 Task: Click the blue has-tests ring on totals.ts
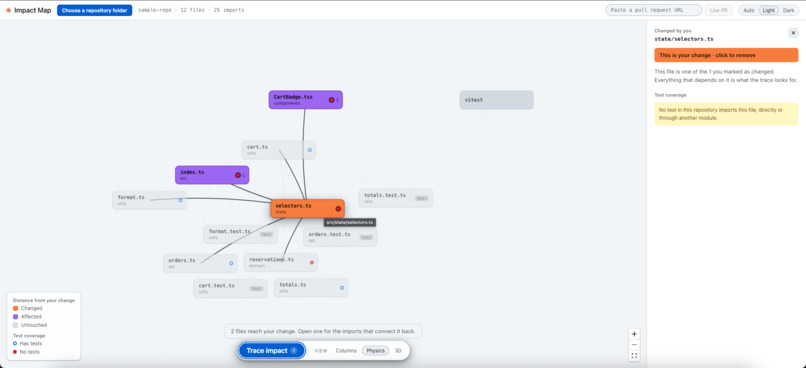pyautogui.click(x=342, y=288)
